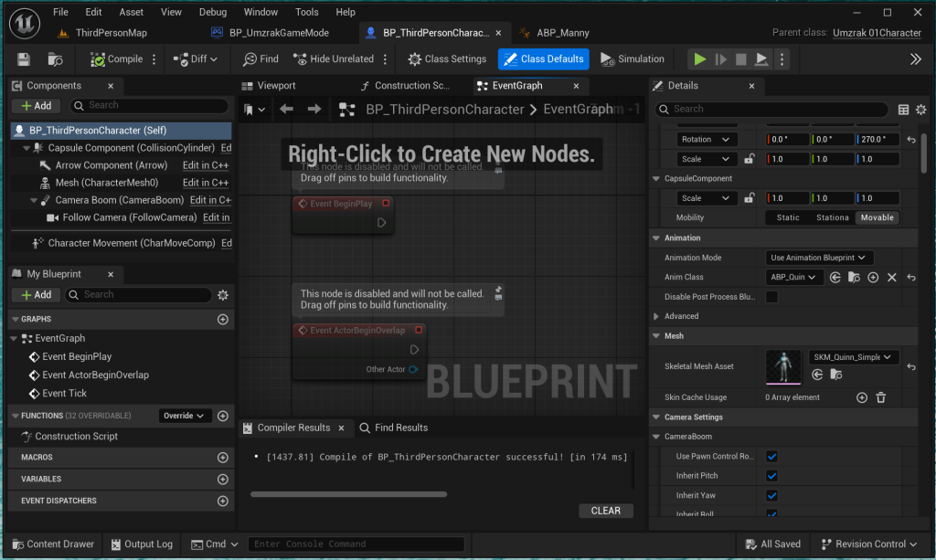This screenshot has width=936, height=560.
Task: Toggle Disable Post Process Blueprint checkbox
Action: [771, 297]
